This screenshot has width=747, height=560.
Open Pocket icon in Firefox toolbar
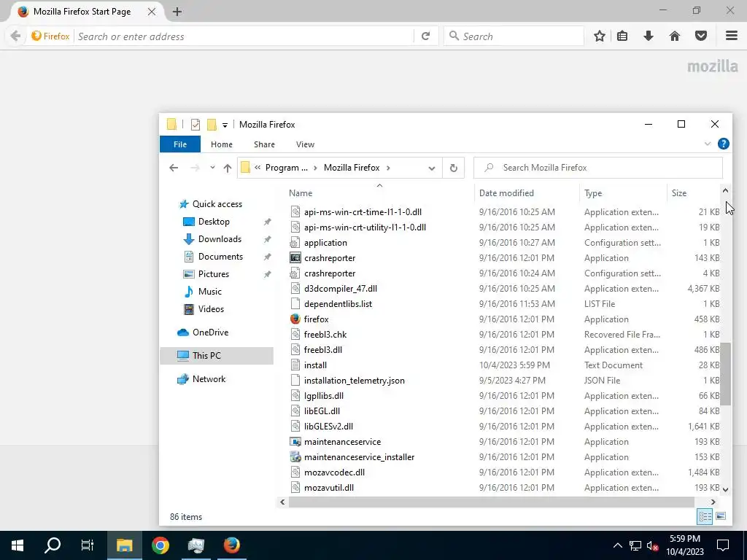[701, 36]
